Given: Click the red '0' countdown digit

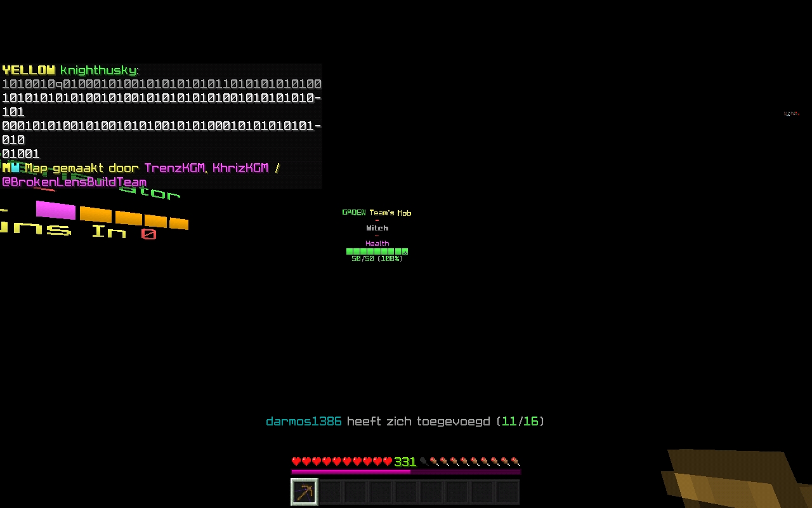Looking at the screenshot, I should point(149,234).
